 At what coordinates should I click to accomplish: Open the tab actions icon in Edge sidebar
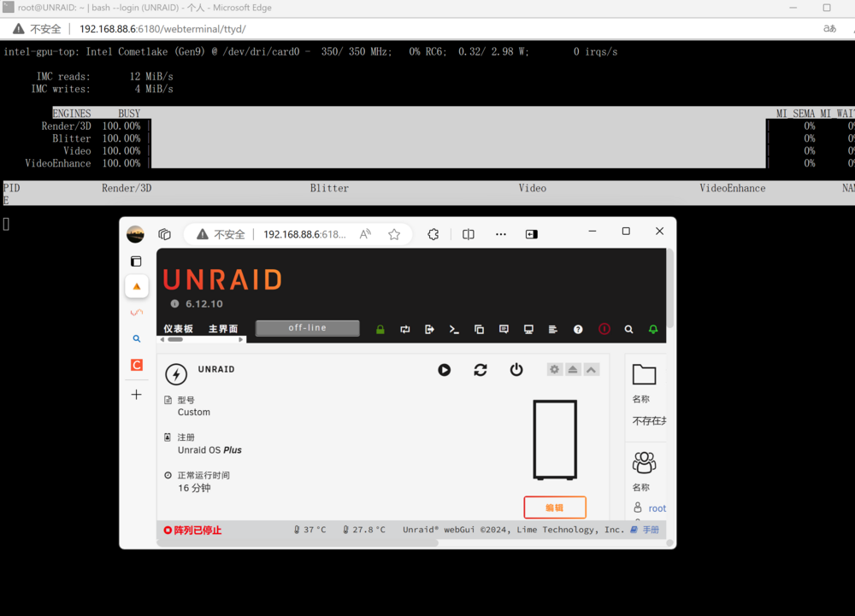point(136,261)
